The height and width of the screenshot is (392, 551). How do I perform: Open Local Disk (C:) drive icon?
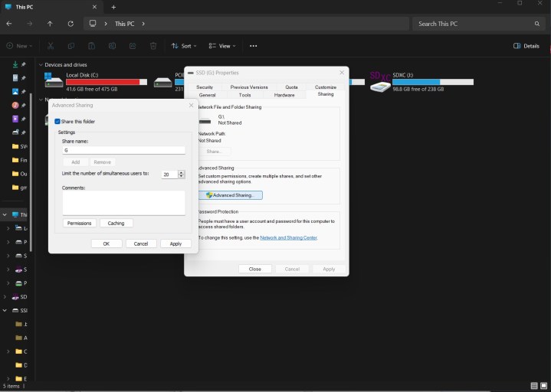(x=54, y=81)
